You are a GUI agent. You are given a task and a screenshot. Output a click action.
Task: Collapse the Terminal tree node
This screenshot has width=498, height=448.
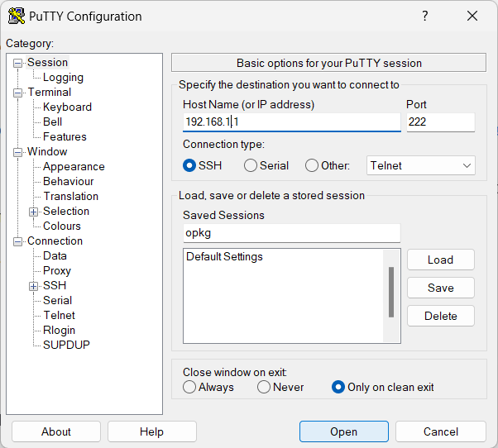click(x=17, y=93)
